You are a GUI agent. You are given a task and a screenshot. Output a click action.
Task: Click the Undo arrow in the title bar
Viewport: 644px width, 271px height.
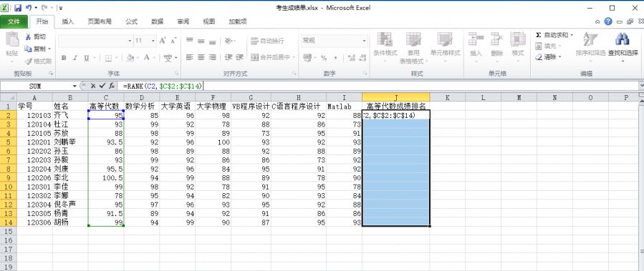pyautogui.click(x=29, y=8)
